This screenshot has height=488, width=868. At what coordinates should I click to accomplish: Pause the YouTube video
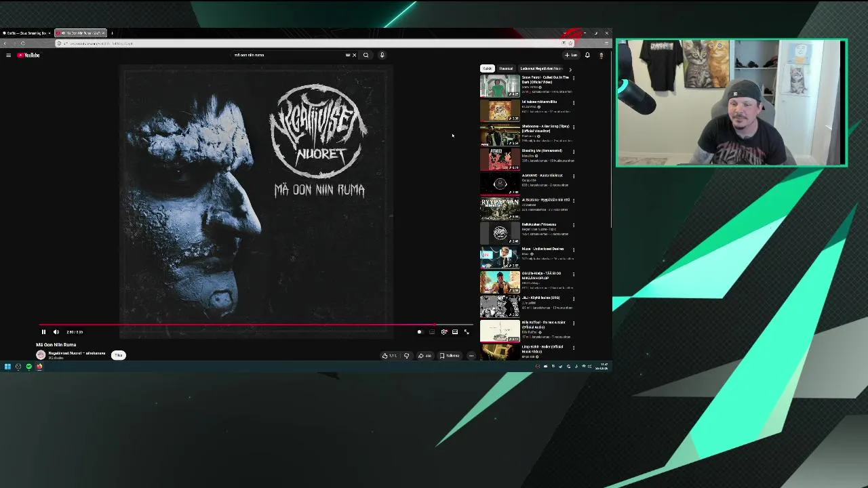43,332
